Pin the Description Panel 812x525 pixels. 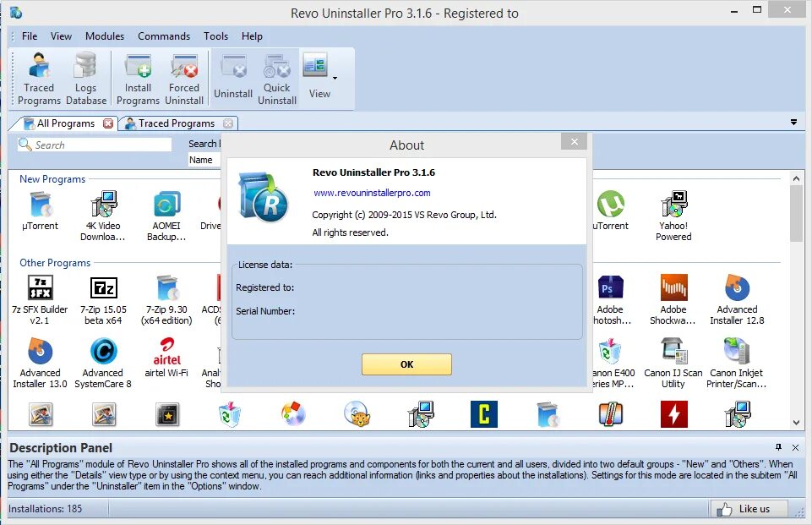click(x=778, y=447)
